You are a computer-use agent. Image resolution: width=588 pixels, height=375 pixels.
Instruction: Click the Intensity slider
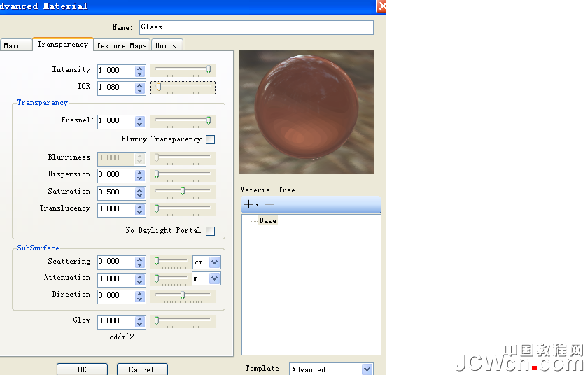click(183, 70)
